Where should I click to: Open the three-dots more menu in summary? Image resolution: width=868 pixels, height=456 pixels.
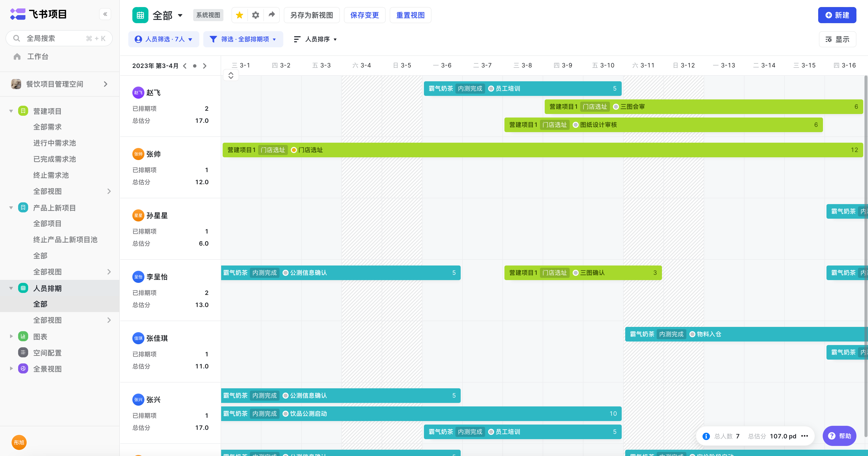(x=805, y=436)
